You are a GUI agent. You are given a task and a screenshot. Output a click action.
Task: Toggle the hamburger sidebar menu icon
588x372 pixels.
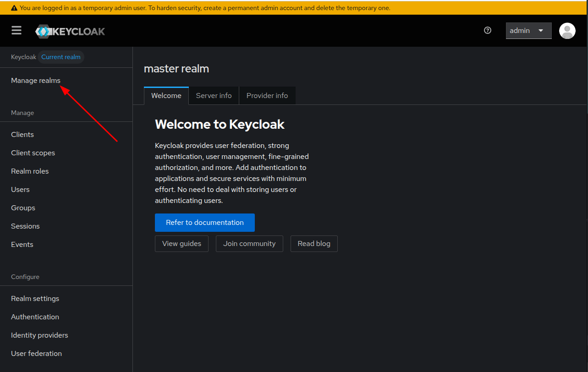pyautogui.click(x=16, y=30)
